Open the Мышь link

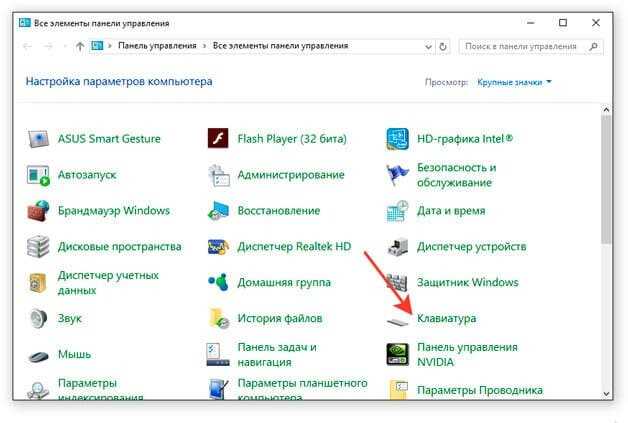(74, 355)
